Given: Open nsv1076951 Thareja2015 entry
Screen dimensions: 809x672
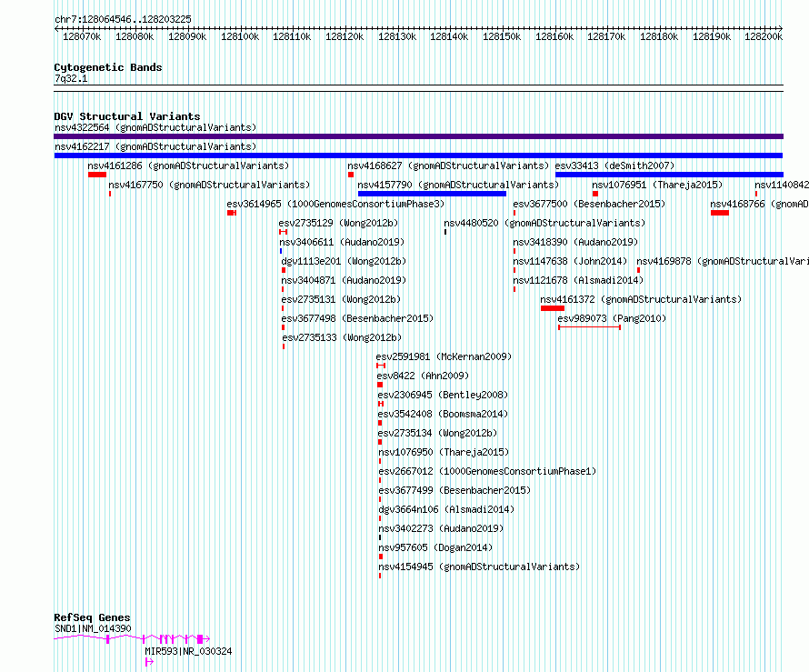Looking at the screenshot, I should tap(657, 185).
